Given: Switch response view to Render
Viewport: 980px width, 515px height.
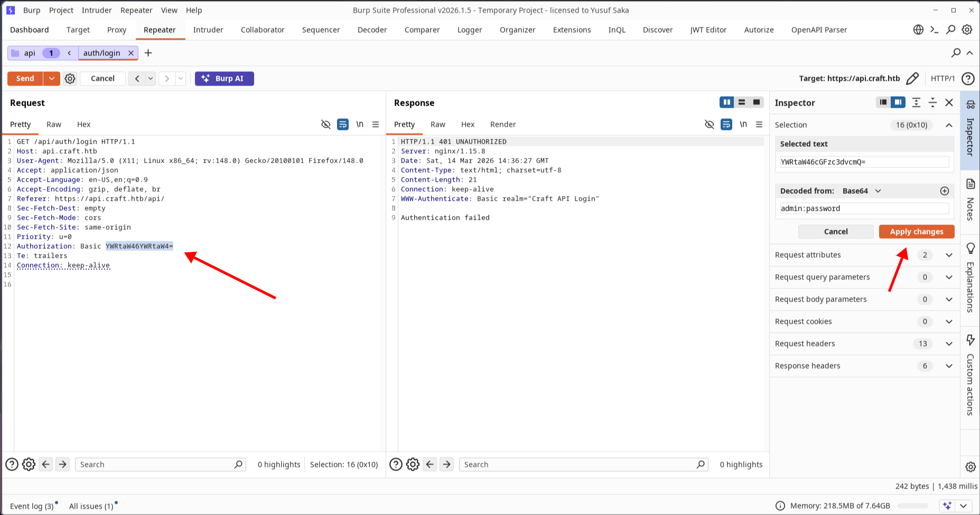Looking at the screenshot, I should 503,124.
